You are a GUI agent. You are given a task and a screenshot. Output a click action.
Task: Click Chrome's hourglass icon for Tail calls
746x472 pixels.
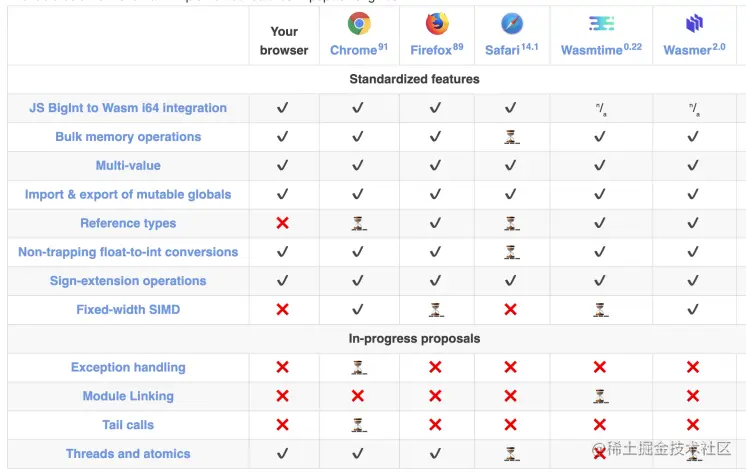[x=359, y=425]
